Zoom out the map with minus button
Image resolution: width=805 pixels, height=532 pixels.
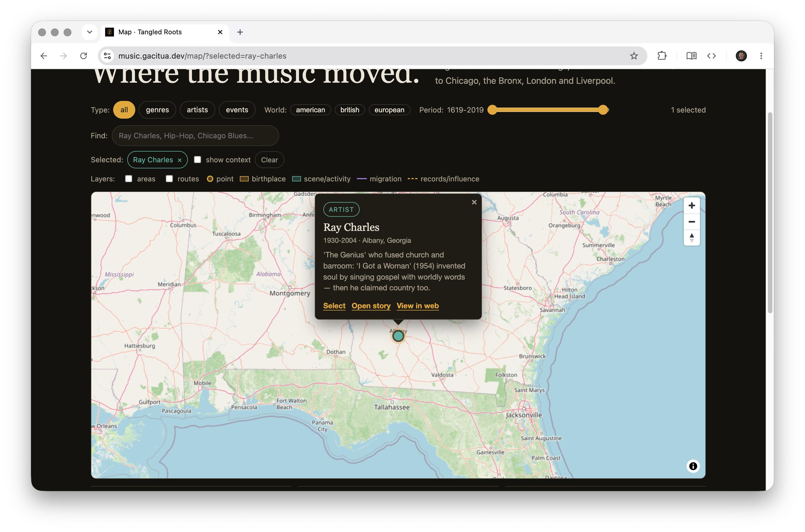pos(691,222)
